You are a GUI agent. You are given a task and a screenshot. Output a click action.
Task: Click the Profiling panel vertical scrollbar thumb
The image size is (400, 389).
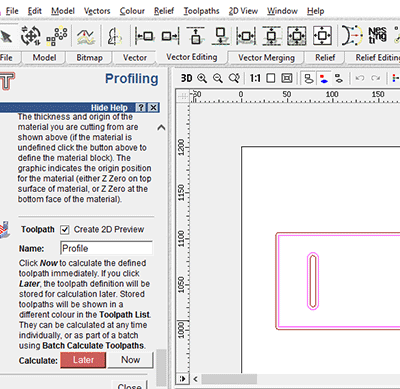161,368
